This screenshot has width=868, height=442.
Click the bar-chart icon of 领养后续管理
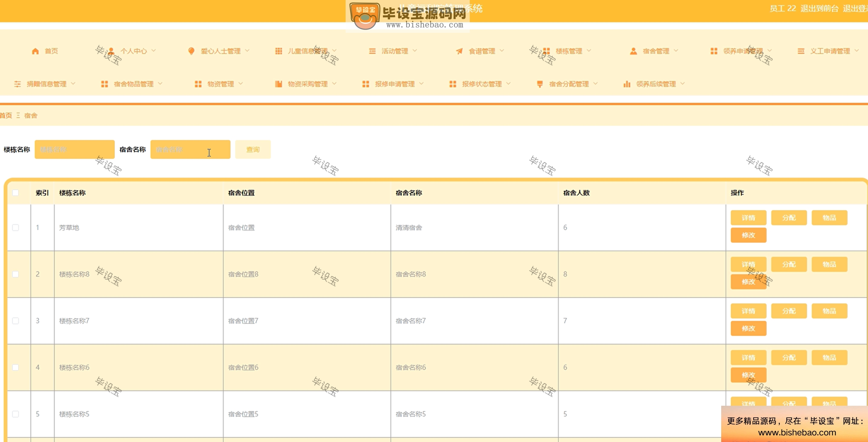(627, 84)
